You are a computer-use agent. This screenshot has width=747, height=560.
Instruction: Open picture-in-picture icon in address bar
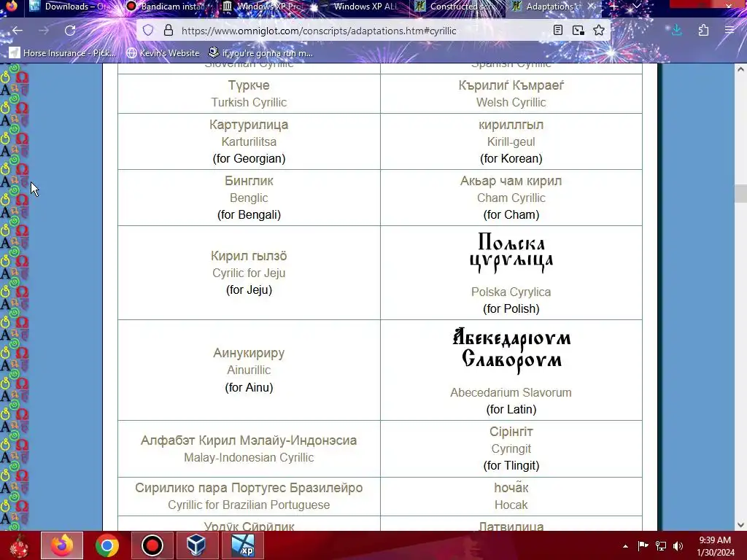578,31
